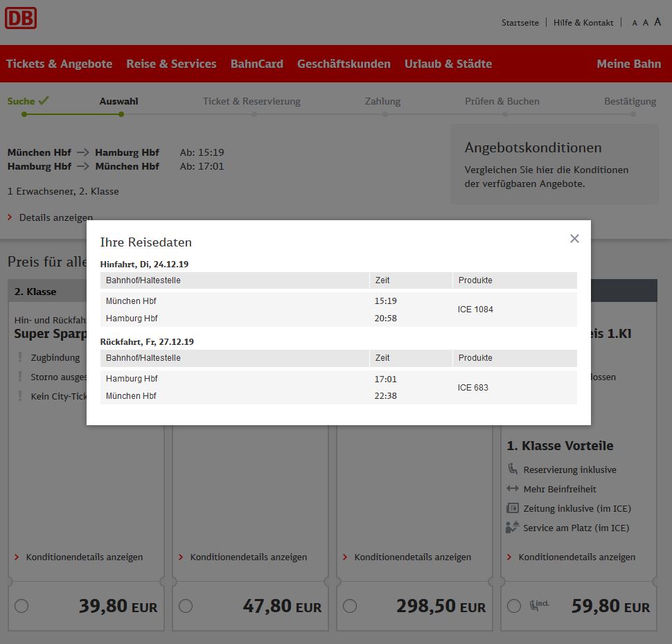672x644 pixels.
Task: Select smallest font size A
Action: 635,23
